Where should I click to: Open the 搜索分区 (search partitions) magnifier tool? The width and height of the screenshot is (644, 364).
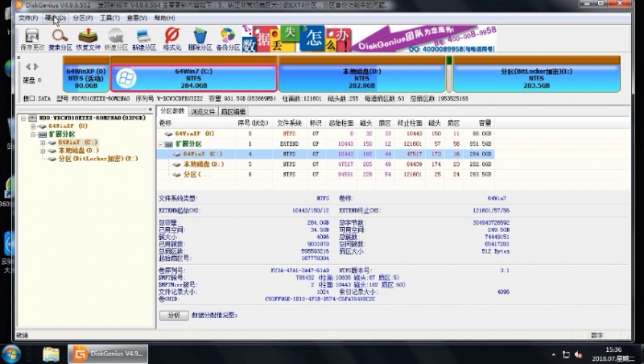pos(60,39)
